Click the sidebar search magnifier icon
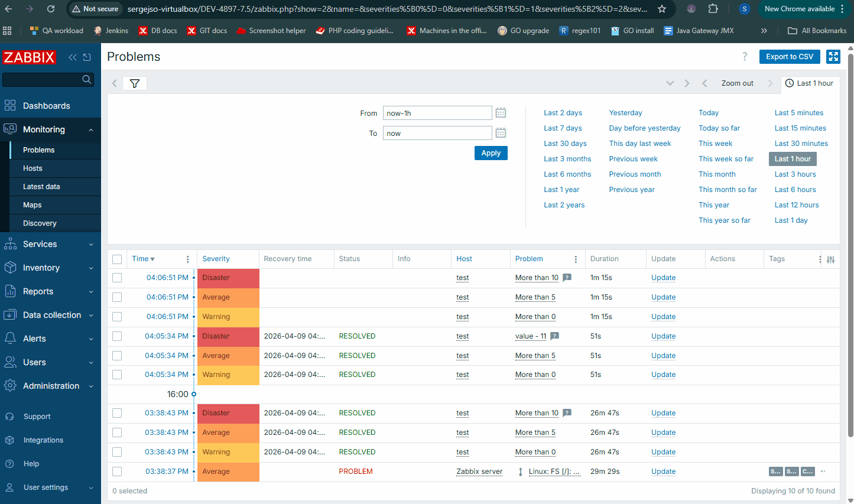The image size is (854, 504). pyautogui.click(x=87, y=79)
